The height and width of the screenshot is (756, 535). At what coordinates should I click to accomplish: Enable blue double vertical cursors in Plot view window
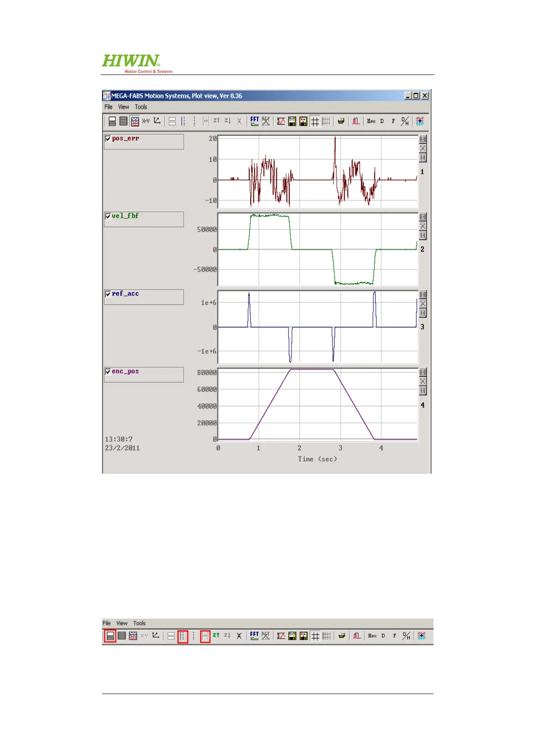coord(183,121)
